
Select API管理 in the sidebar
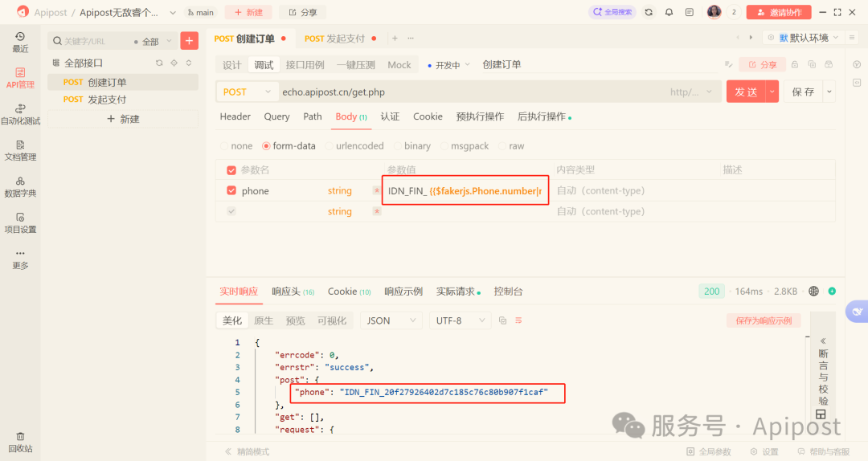[x=20, y=78]
